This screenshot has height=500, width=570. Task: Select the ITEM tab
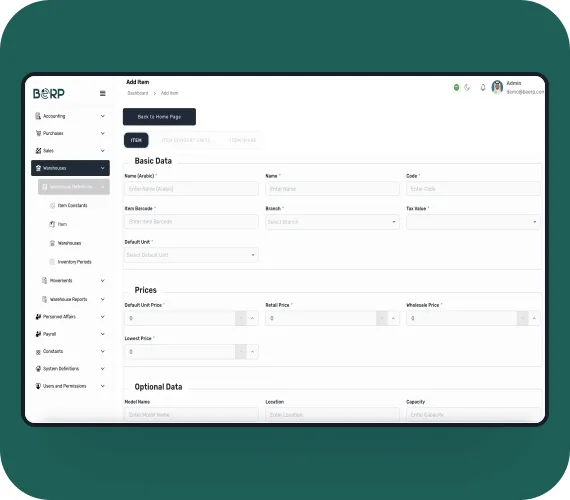coord(136,140)
